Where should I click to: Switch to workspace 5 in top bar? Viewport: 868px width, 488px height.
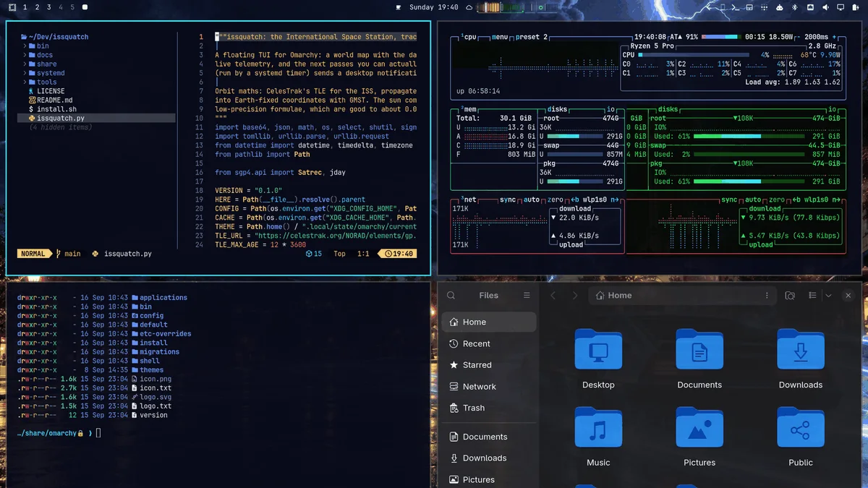coord(72,7)
